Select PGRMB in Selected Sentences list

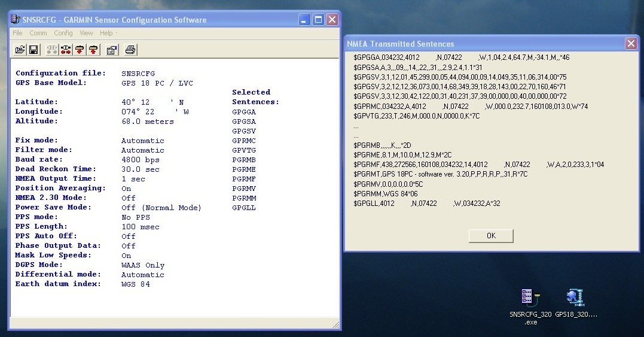point(244,160)
